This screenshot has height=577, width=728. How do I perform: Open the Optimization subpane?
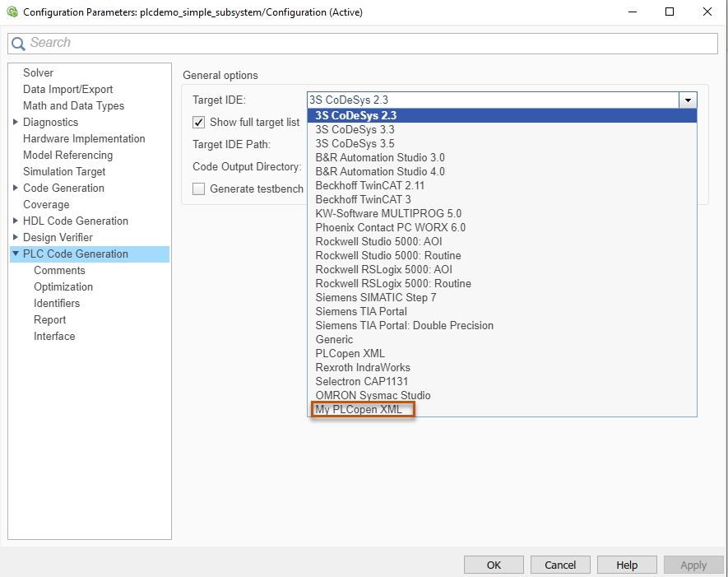pos(63,286)
